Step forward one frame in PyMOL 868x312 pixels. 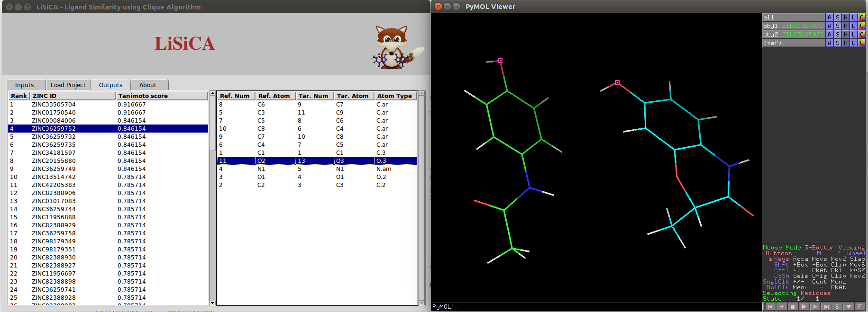(815, 307)
